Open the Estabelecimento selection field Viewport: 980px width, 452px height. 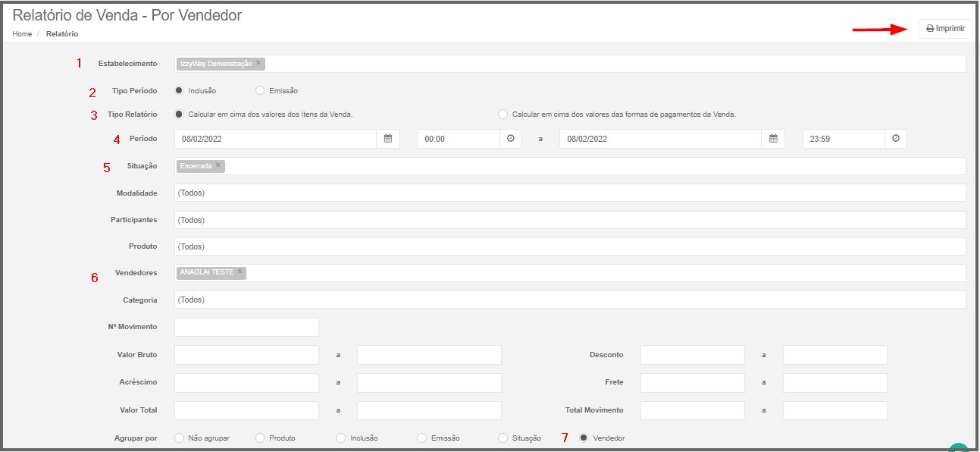tap(570, 64)
